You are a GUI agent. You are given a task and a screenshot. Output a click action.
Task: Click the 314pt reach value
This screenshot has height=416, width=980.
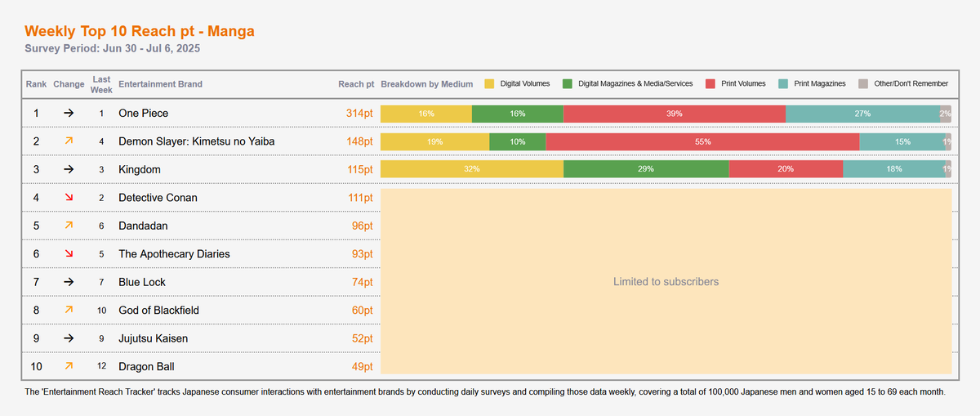pyautogui.click(x=359, y=114)
